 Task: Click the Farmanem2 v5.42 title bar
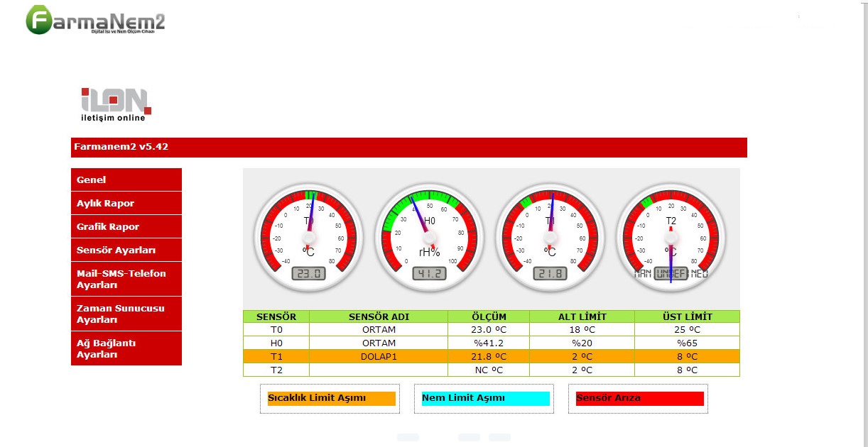[409, 148]
